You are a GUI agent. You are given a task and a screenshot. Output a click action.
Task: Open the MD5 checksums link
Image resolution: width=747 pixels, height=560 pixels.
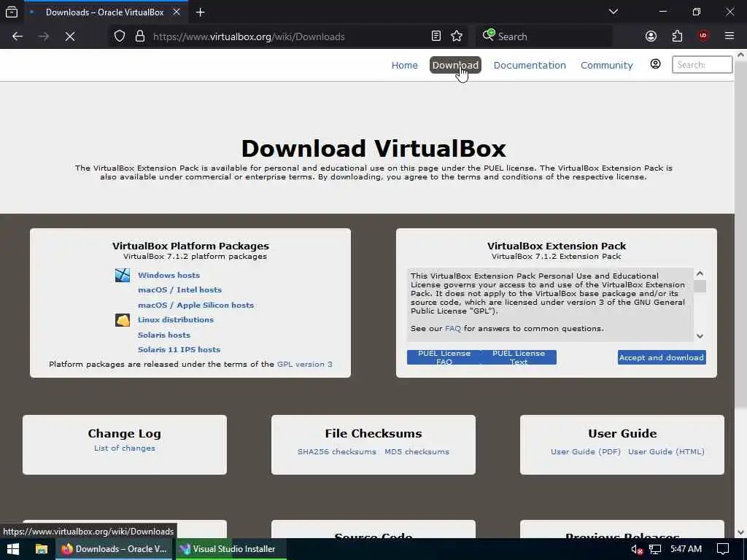tap(417, 452)
